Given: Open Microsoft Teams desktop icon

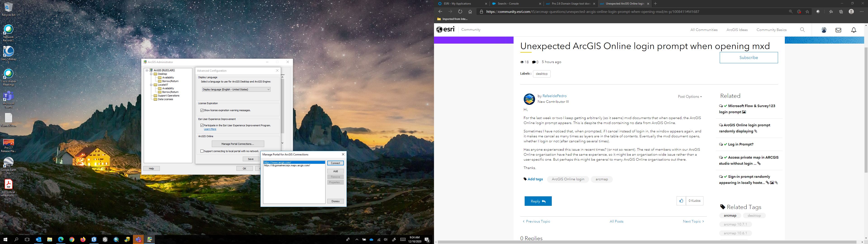Looking at the screenshot, I should (8, 100).
